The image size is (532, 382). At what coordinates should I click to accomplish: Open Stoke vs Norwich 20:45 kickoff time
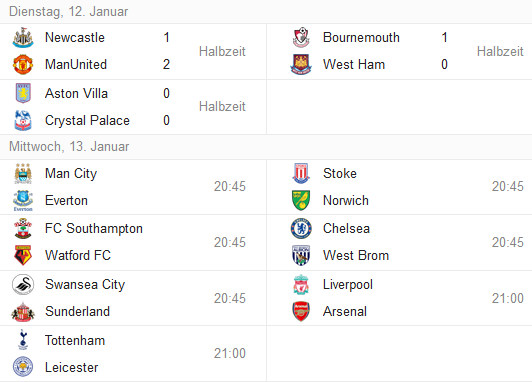click(508, 187)
